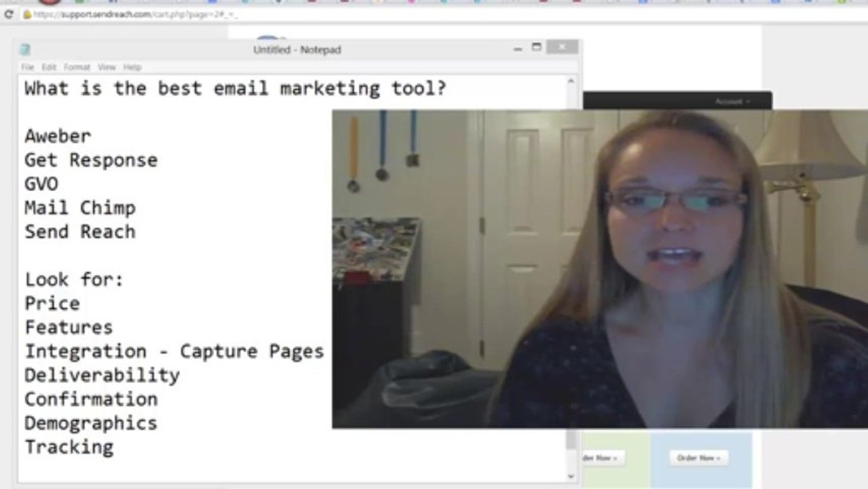Open the Format menu in Notepad
The height and width of the screenshot is (489, 868).
(77, 67)
